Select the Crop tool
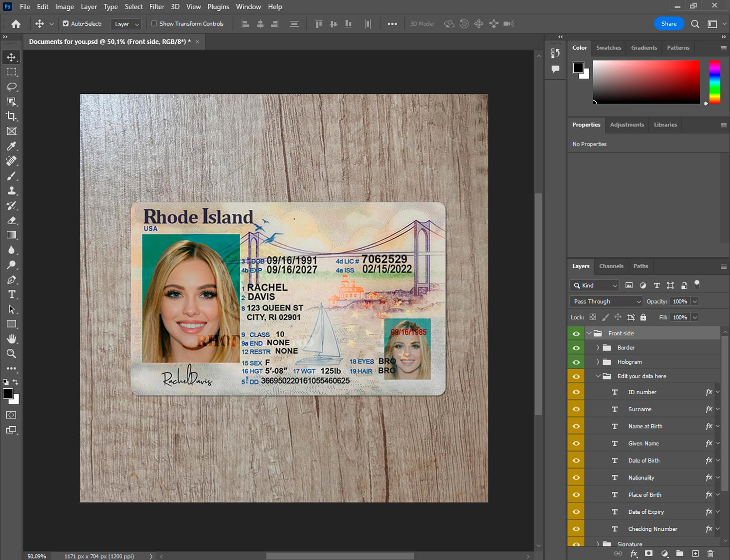The height and width of the screenshot is (560, 730). pyautogui.click(x=12, y=116)
